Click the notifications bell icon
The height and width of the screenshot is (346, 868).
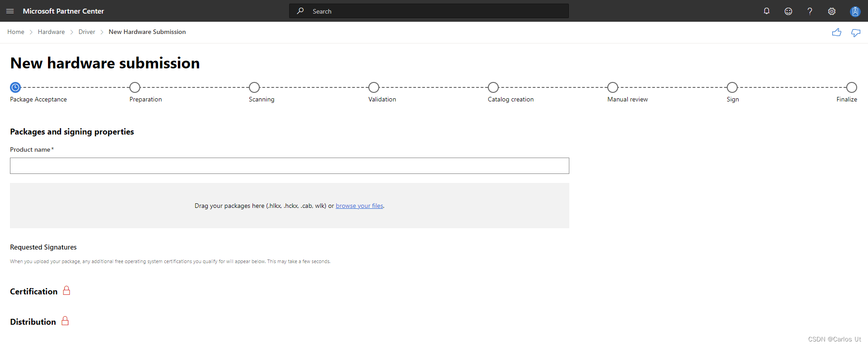point(767,11)
